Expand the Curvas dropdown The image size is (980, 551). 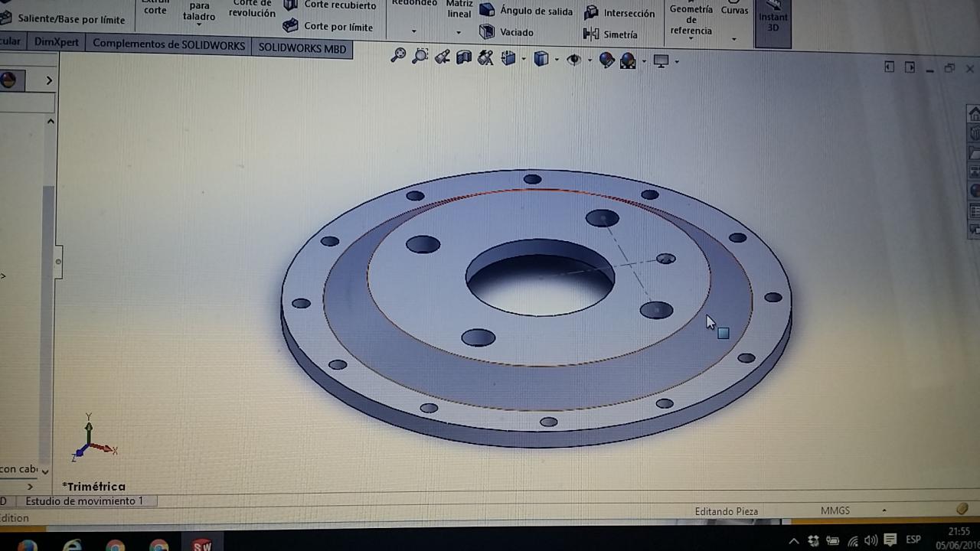point(734,38)
